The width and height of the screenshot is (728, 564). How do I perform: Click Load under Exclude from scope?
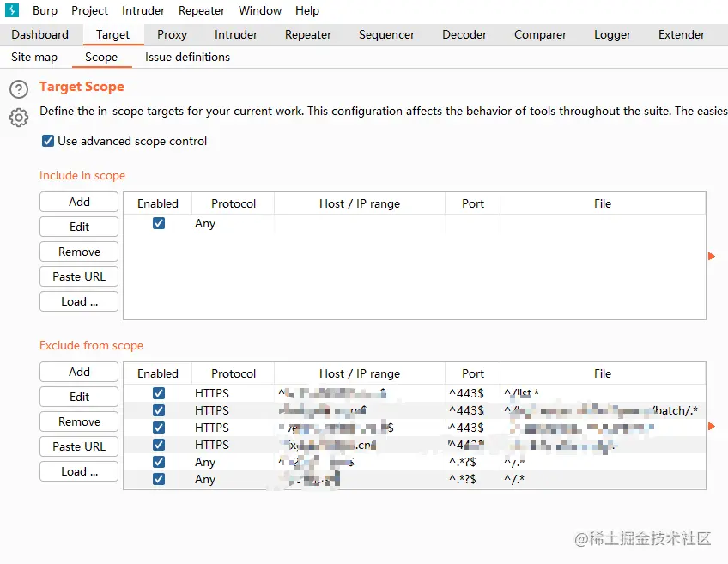point(79,471)
